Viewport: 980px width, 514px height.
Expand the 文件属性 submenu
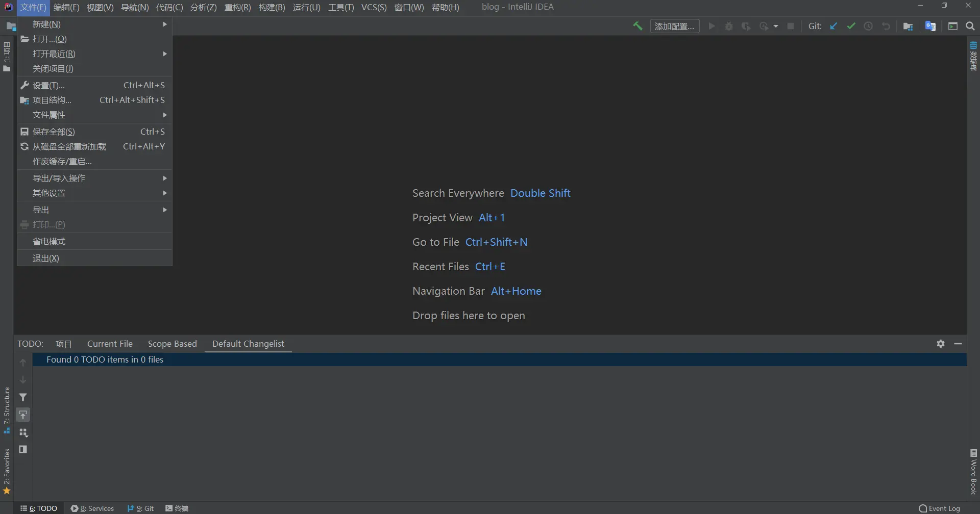tap(94, 115)
